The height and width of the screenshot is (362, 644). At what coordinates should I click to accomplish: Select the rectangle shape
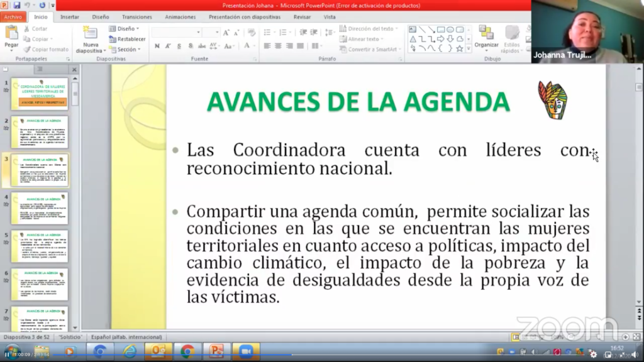441,30
